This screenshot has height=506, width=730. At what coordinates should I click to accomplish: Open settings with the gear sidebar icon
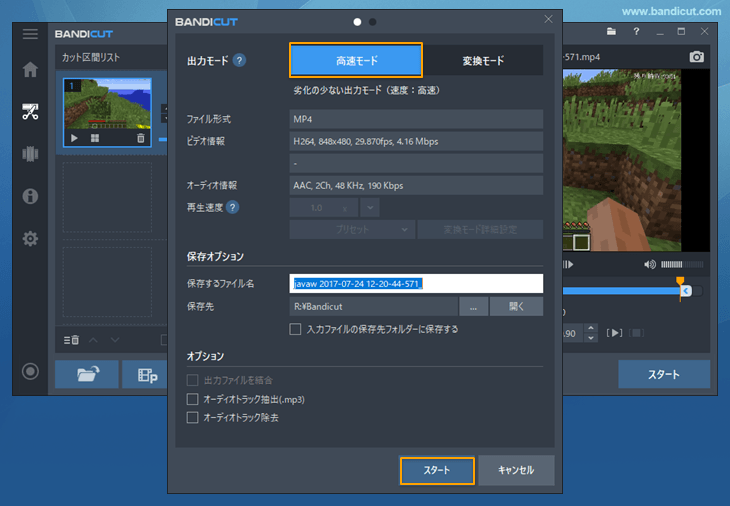(x=30, y=239)
